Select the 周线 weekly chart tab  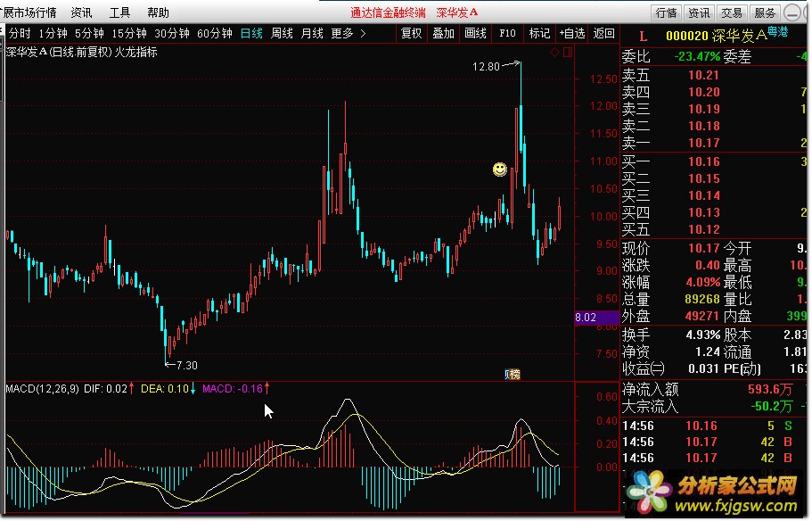282,34
